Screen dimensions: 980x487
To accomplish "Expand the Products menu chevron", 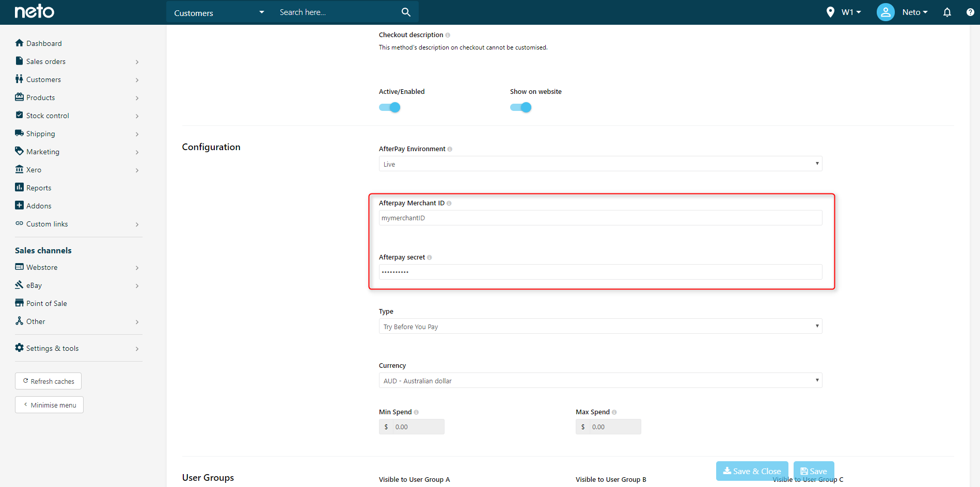I will click(137, 98).
